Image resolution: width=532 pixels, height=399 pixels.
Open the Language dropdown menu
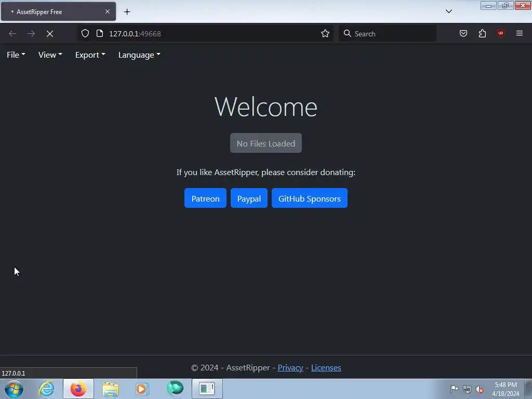[x=139, y=55]
